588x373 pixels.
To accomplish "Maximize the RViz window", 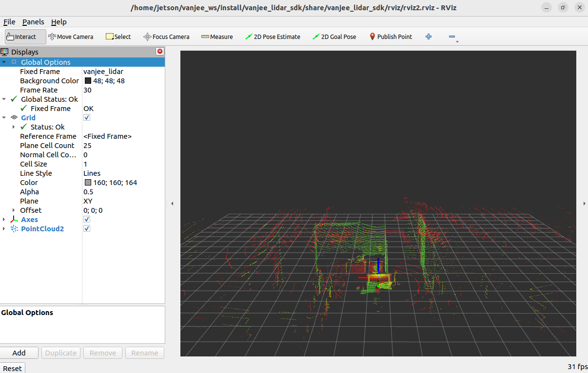I will [x=563, y=7].
